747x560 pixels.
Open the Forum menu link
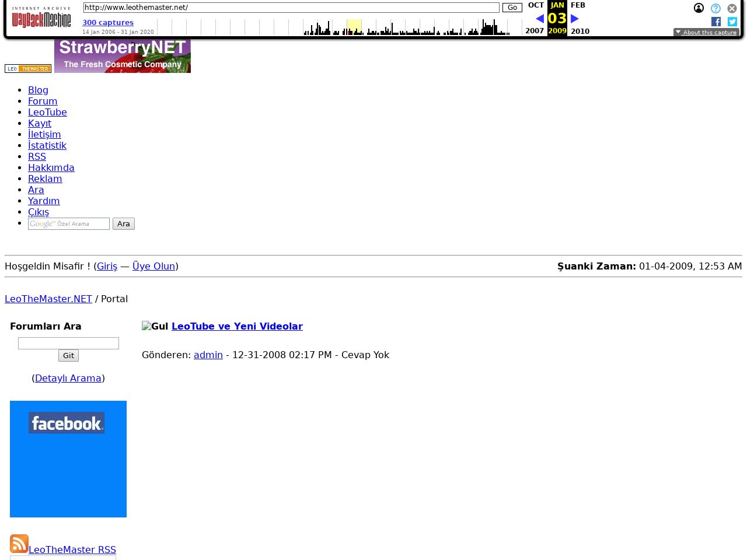click(43, 101)
